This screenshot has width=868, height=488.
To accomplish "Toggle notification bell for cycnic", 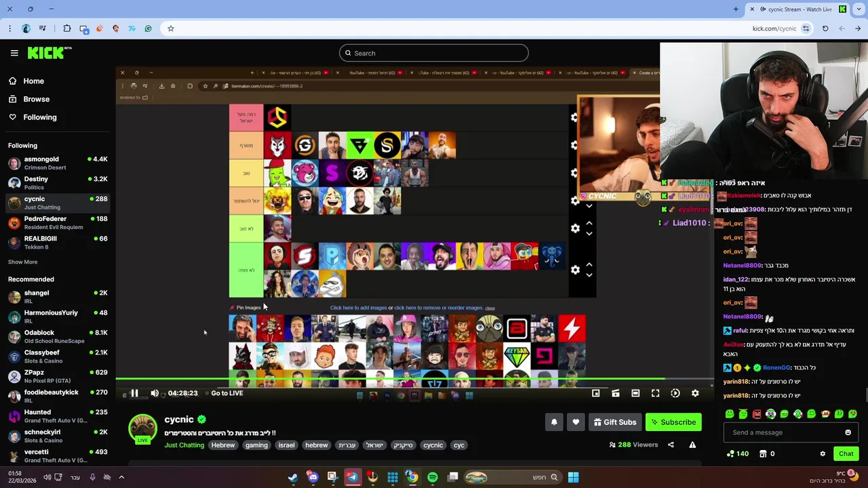I will [x=554, y=422].
